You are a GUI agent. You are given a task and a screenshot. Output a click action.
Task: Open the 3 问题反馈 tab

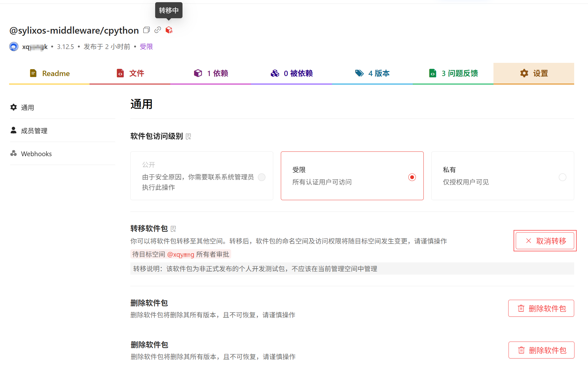[x=453, y=73]
